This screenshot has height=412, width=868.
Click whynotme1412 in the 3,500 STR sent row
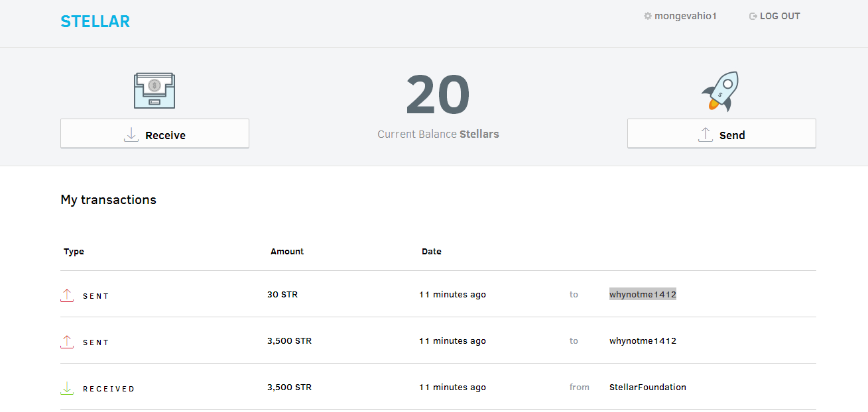643,341
